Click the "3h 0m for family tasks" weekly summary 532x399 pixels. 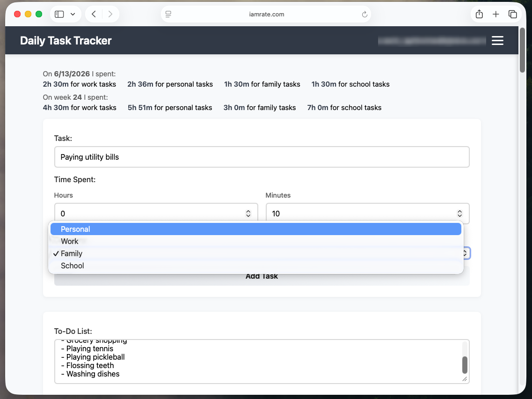pos(260,108)
